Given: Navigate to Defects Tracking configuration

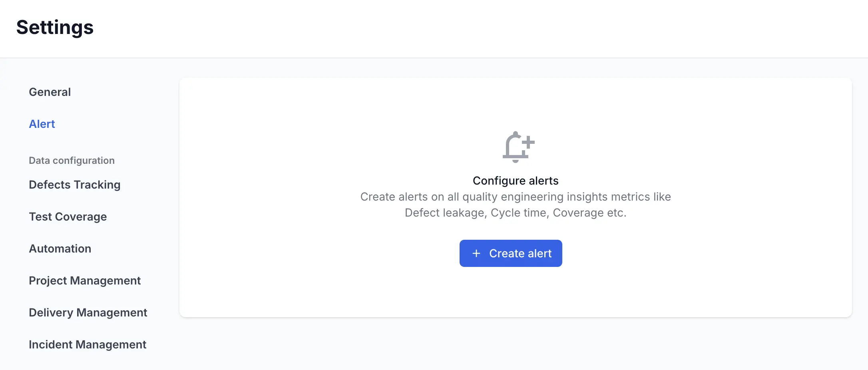Looking at the screenshot, I should coord(75,185).
